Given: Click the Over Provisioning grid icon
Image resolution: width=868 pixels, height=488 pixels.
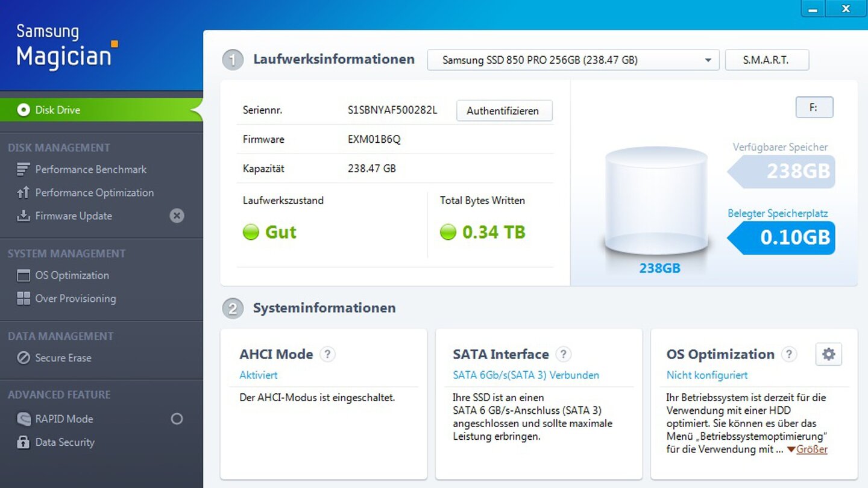Looking at the screenshot, I should coord(24,298).
